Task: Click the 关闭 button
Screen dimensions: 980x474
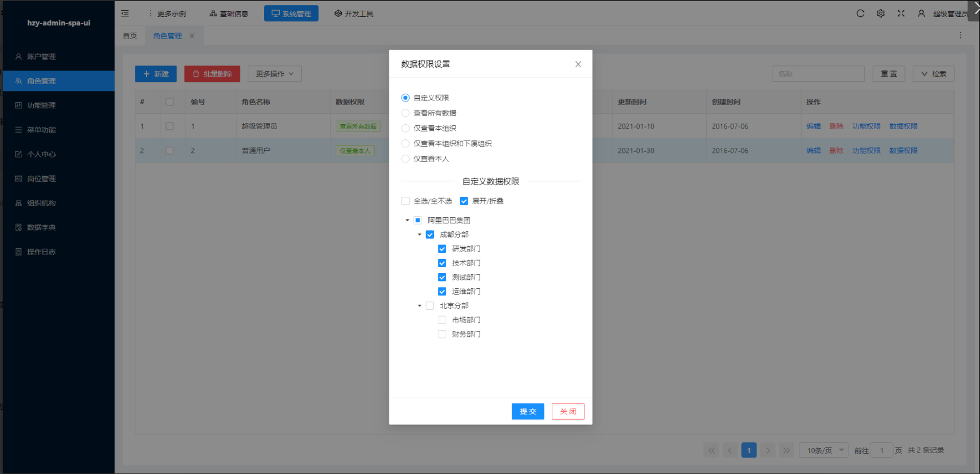Action: 568,411
